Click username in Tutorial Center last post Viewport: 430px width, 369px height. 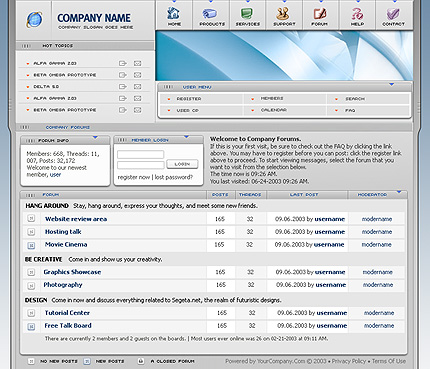332,313
